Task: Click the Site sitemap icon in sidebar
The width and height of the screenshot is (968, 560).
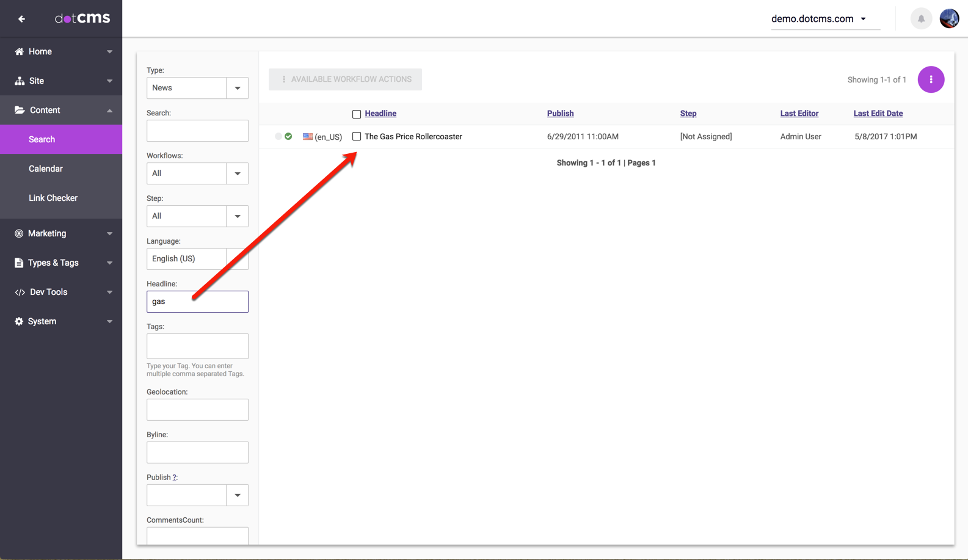Action: (19, 81)
